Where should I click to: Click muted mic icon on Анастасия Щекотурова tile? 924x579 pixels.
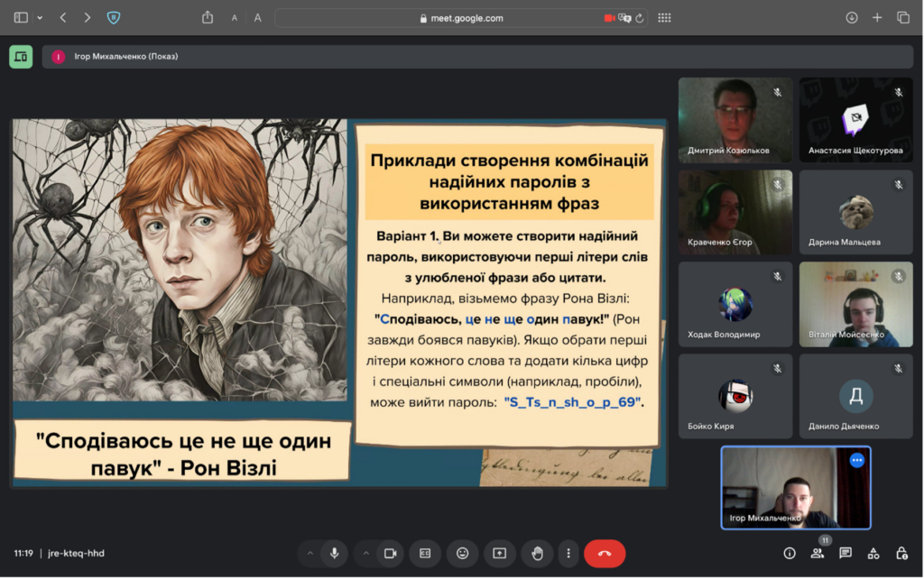899,92
